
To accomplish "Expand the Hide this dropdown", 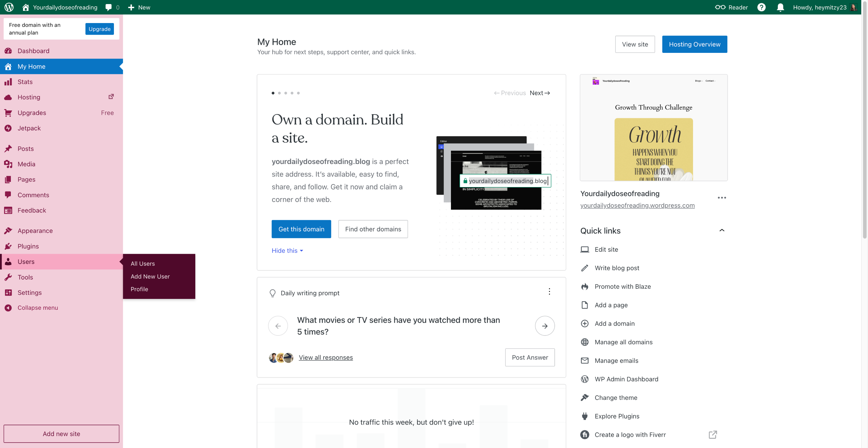I will (287, 250).
